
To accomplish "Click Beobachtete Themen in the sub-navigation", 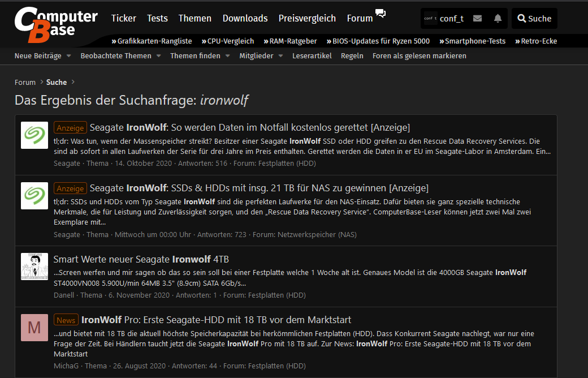I will point(116,55).
